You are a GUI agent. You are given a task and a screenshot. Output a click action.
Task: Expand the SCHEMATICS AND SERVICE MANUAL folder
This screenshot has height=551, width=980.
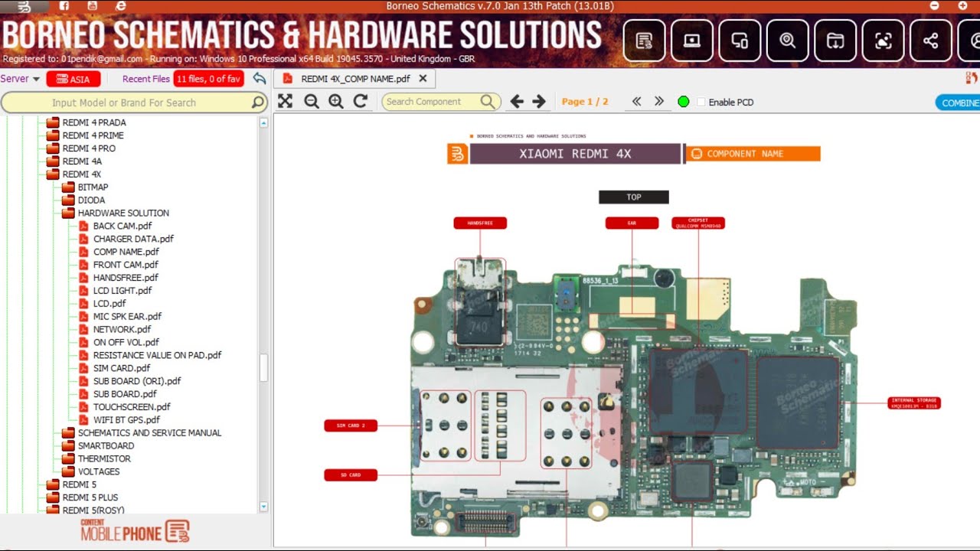(x=68, y=433)
